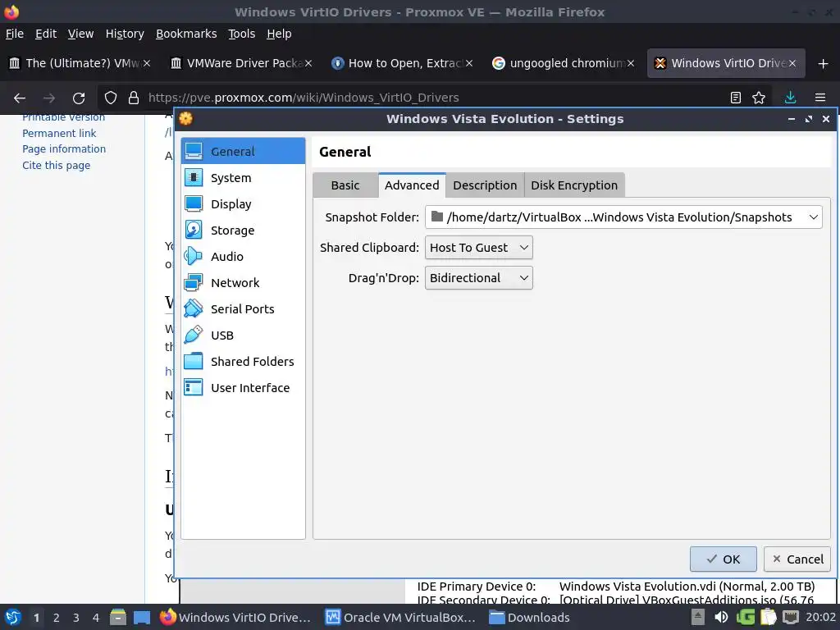Open the File menu in Firefox
Image resolution: width=840 pixels, height=630 pixels.
coord(15,34)
